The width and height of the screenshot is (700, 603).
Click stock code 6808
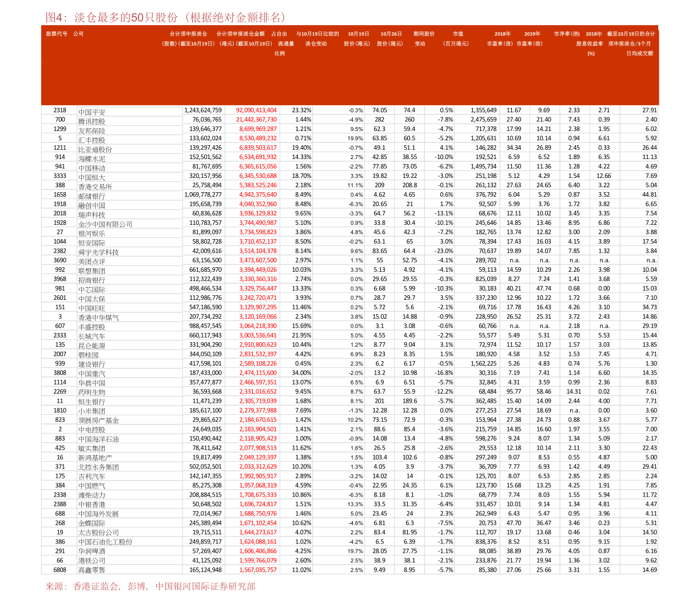(60, 570)
